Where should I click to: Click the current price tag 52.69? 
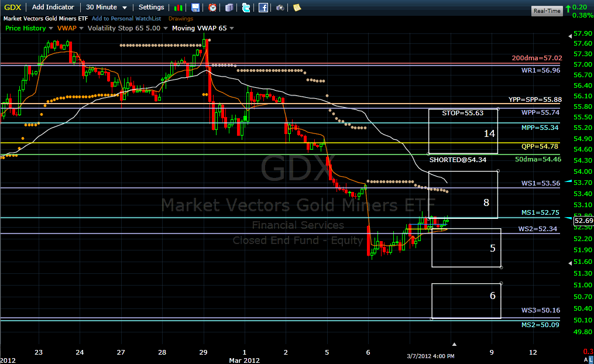(583, 221)
